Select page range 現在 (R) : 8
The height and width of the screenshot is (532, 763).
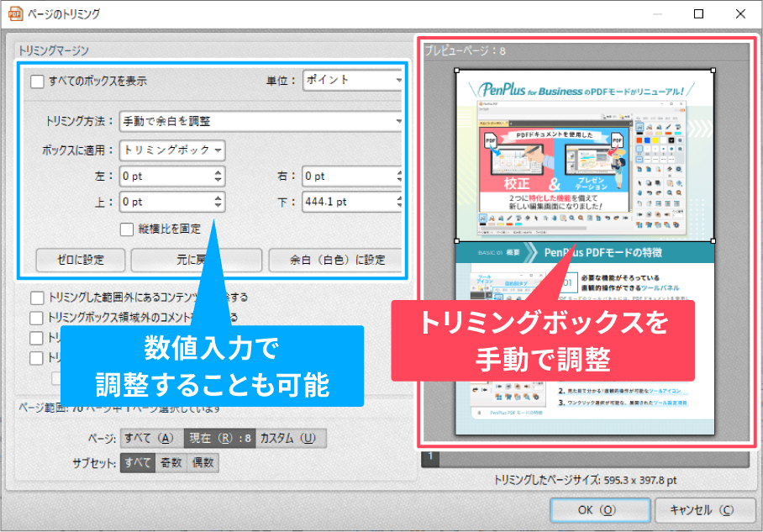pyautogui.click(x=220, y=439)
